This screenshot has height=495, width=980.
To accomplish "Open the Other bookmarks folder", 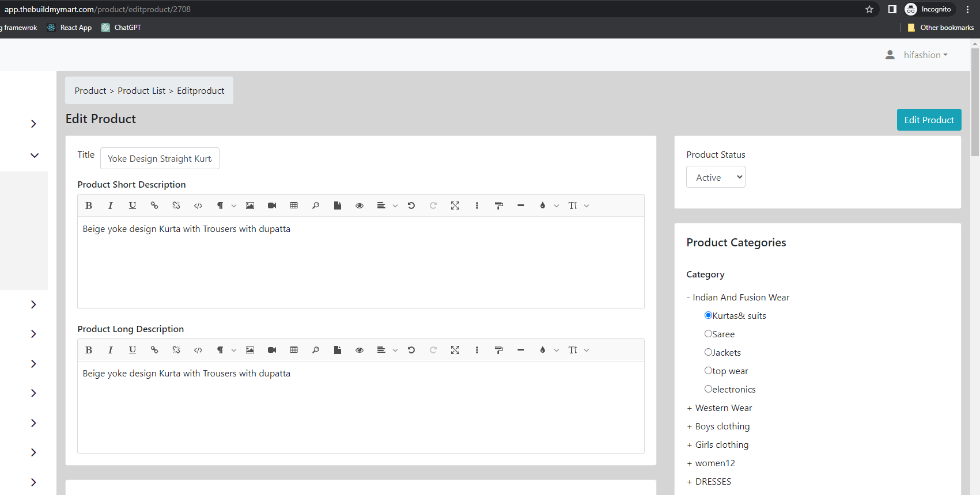I will [x=940, y=28].
